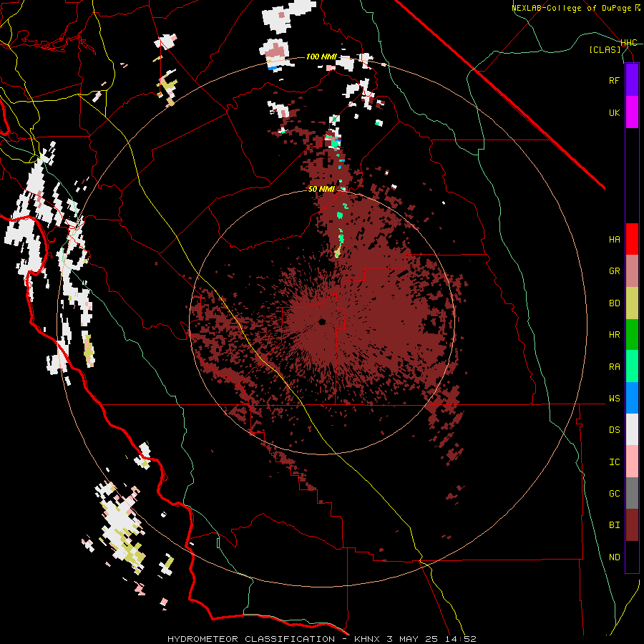The height and width of the screenshot is (644, 644).
Task: Click the 3 MAY 25 date text
Action: (412, 639)
